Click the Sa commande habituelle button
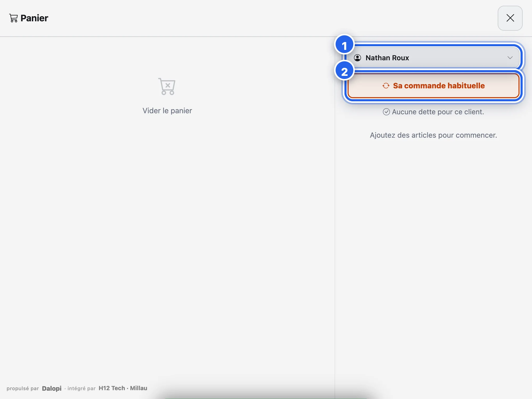Screen dimensions: 532x399 pyautogui.click(x=434, y=86)
